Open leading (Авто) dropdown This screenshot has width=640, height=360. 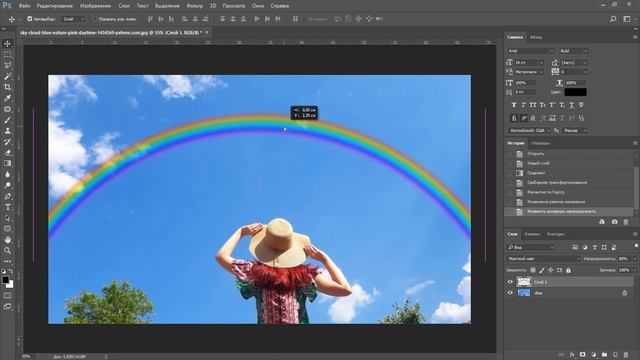point(585,62)
